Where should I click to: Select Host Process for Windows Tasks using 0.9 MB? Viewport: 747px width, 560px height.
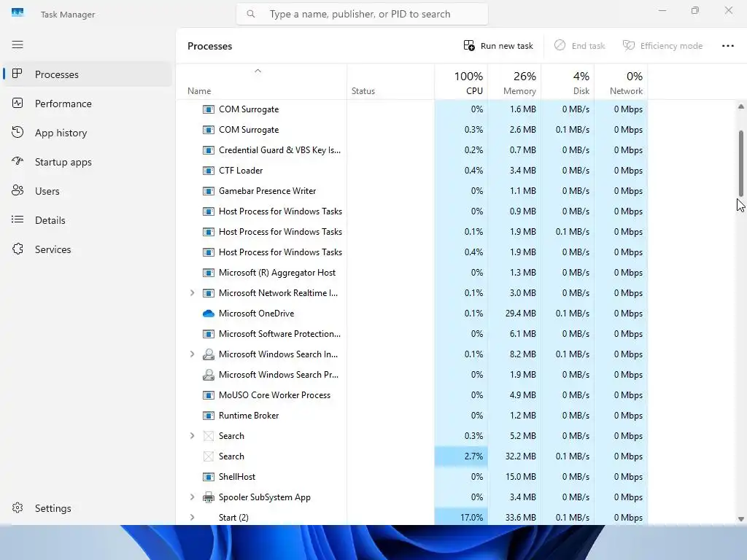coord(412,211)
